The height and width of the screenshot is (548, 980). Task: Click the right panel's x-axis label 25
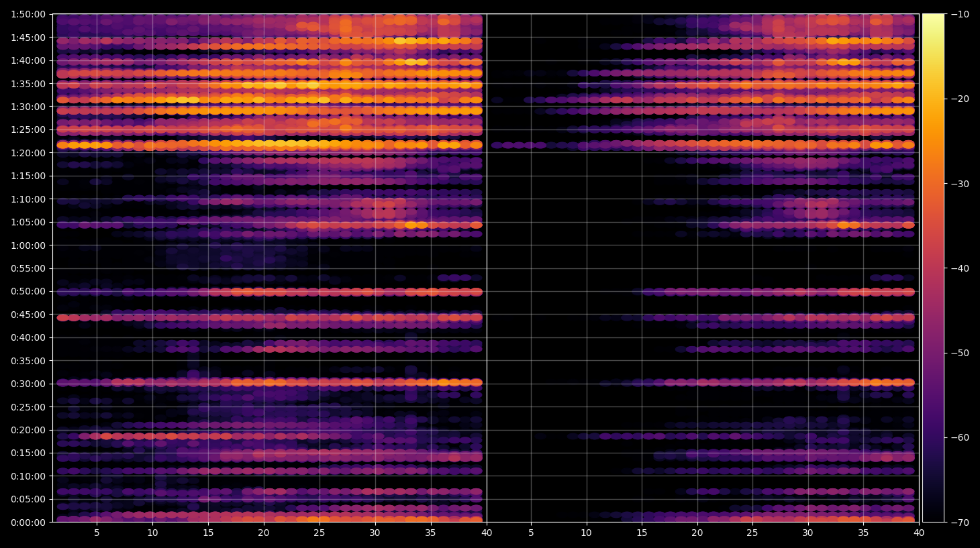752,533
